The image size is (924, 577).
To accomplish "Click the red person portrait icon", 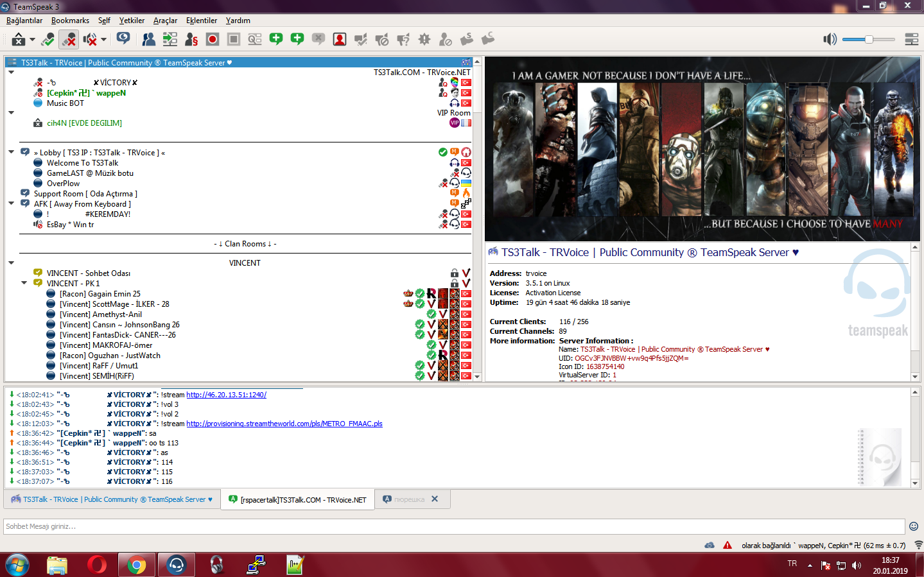I will tap(340, 40).
